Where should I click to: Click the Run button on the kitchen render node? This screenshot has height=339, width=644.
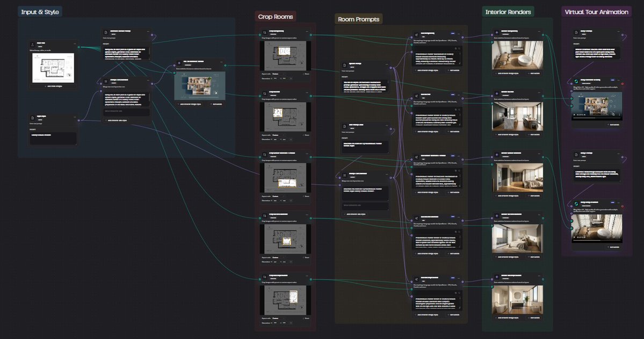[x=533, y=133]
